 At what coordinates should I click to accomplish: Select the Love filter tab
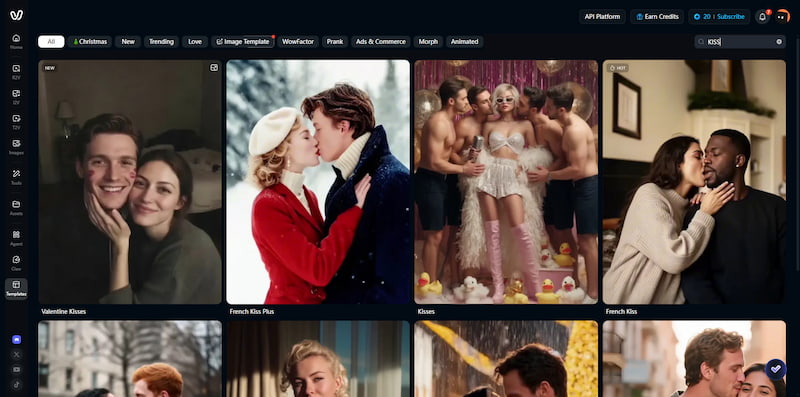tap(195, 42)
